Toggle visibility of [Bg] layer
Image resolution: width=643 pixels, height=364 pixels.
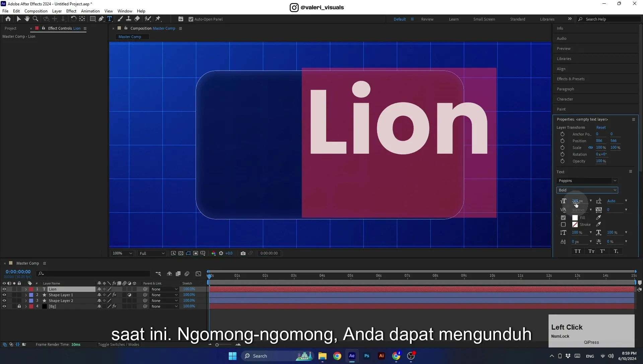click(4, 306)
